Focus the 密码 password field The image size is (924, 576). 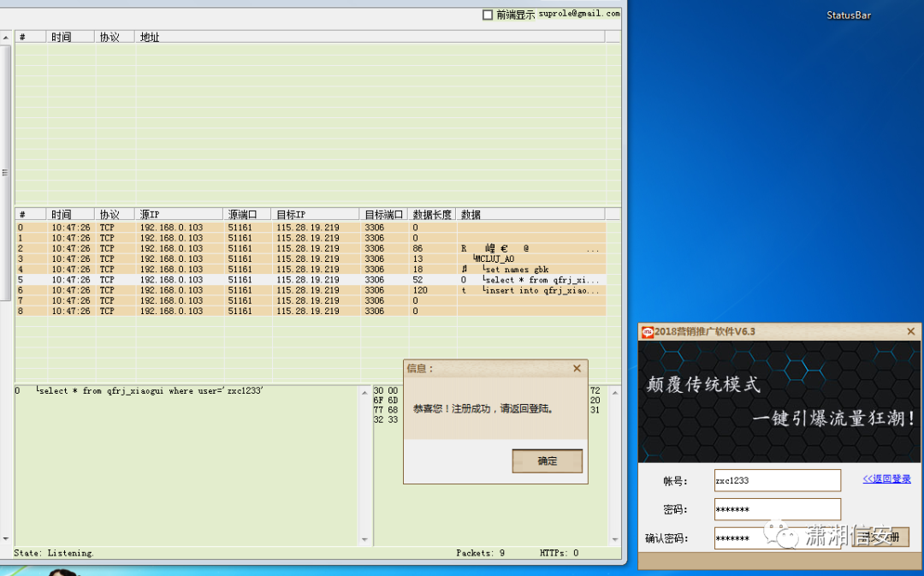(777, 509)
